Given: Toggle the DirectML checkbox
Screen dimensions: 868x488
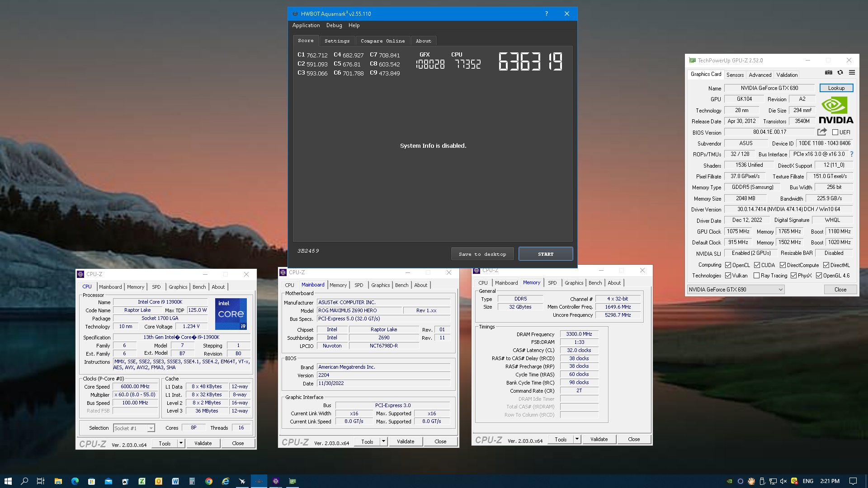Looking at the screenshot, I should pos(826,265).
